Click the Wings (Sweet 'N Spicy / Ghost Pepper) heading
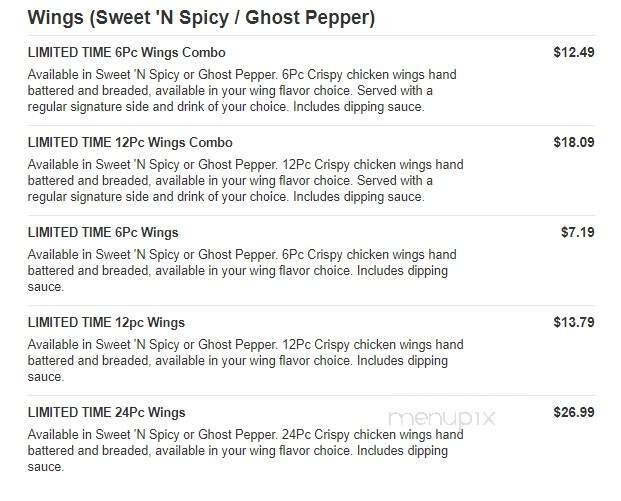Image resolution: width=621 pixels, height=501 pixels. pos(202,17)
